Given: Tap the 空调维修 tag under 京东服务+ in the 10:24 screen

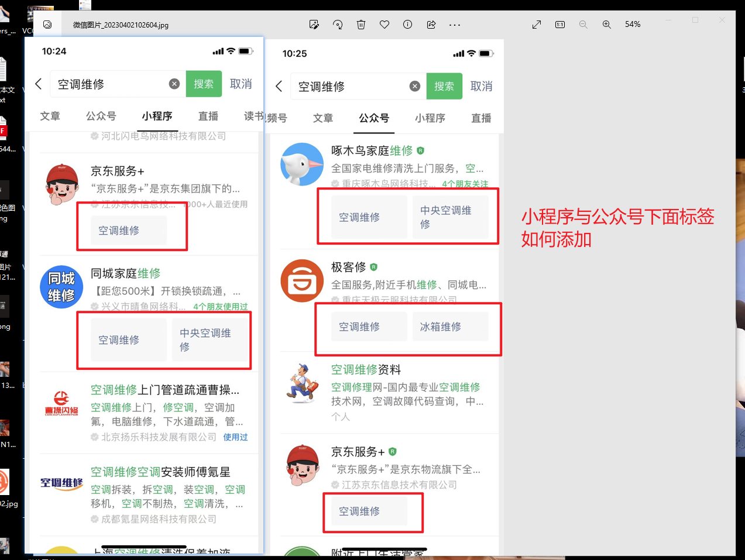Looking at the screenshot, I should coord(129,231).
